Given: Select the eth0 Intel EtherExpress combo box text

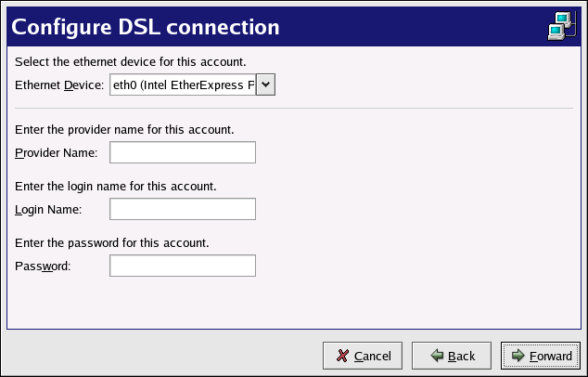Looking at the screenshot, I should click(182, 85).
